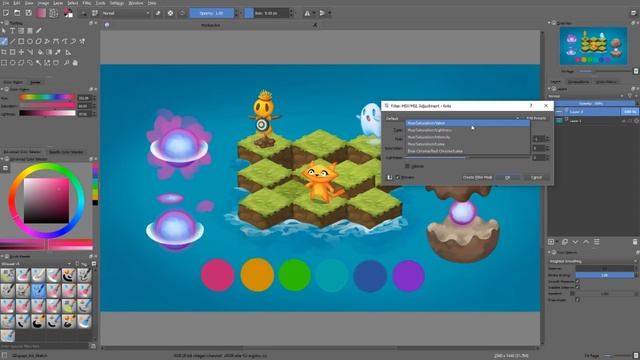
Task: Open the brush presets chooser icon
Action: point(95,13)
